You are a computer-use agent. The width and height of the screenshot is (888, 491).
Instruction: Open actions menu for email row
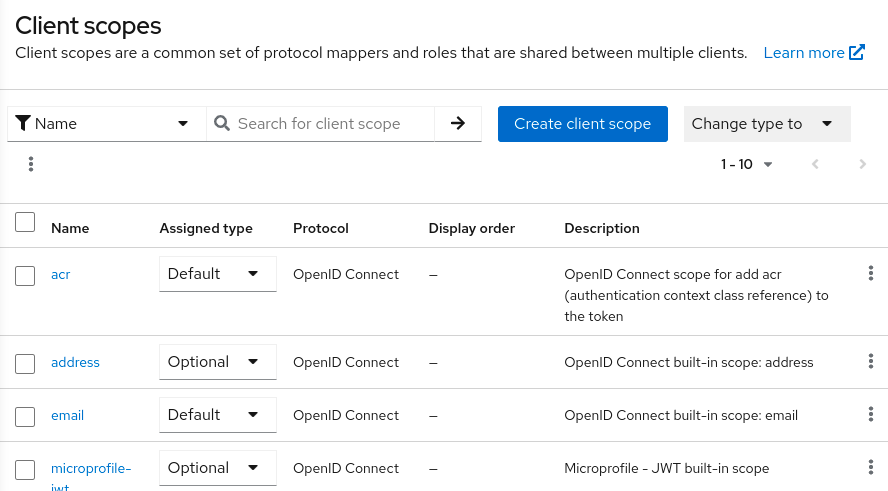[x=870, y=415]
